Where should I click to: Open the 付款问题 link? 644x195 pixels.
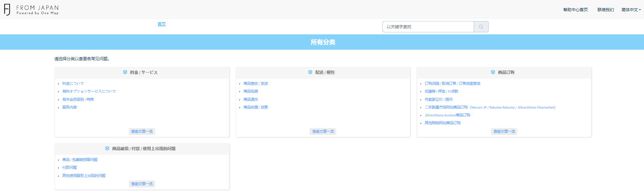click(x=69, y=167)
